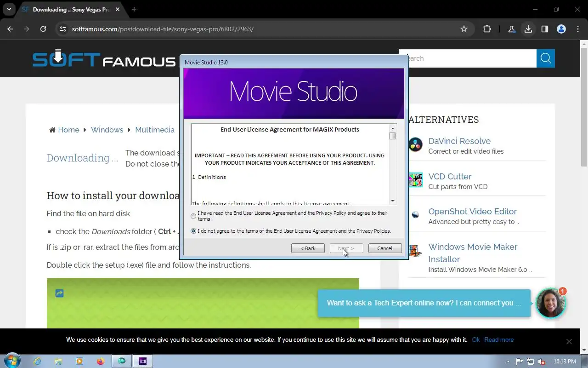
Task: Open the Windows Movie Maker Installer link
Action: tap(473, 253)
